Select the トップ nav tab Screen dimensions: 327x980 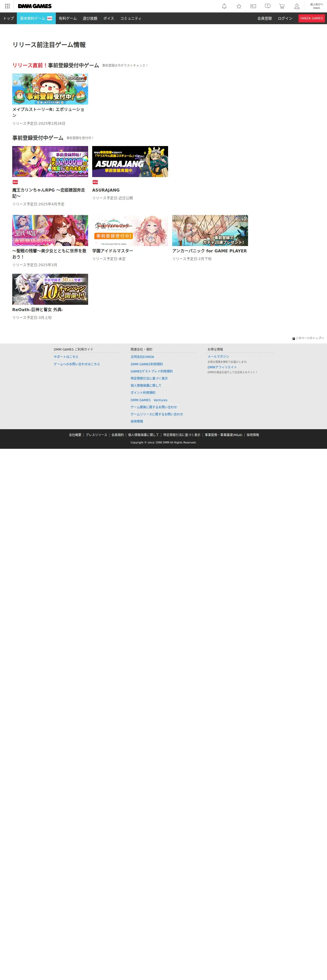8,18
